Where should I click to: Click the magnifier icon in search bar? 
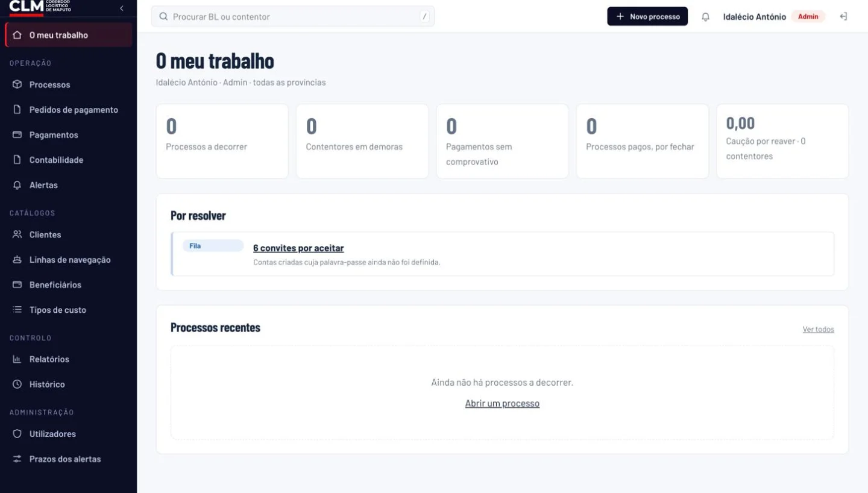(163, 16)
